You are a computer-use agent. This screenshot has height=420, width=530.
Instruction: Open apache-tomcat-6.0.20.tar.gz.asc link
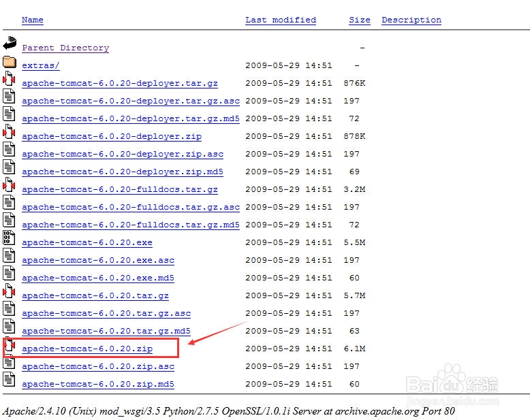pyautogui.click(x=106, y=313)
